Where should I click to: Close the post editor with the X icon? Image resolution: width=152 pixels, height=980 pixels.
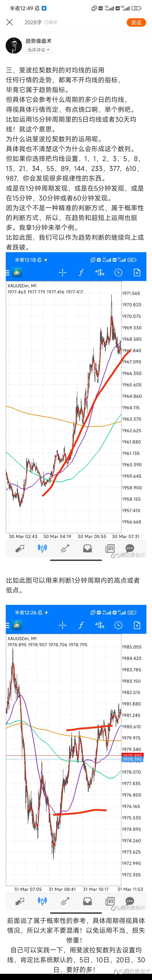coord(10,22)
